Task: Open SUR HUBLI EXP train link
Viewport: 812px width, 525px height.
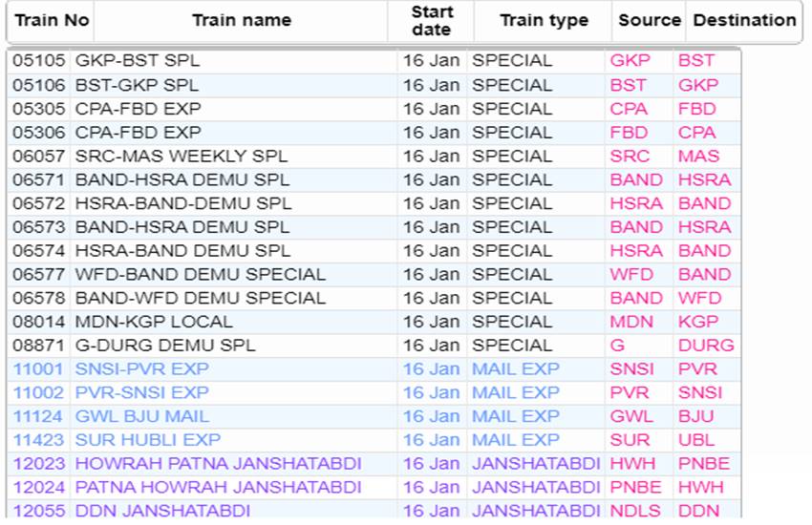Action: (x=147, y=441)
